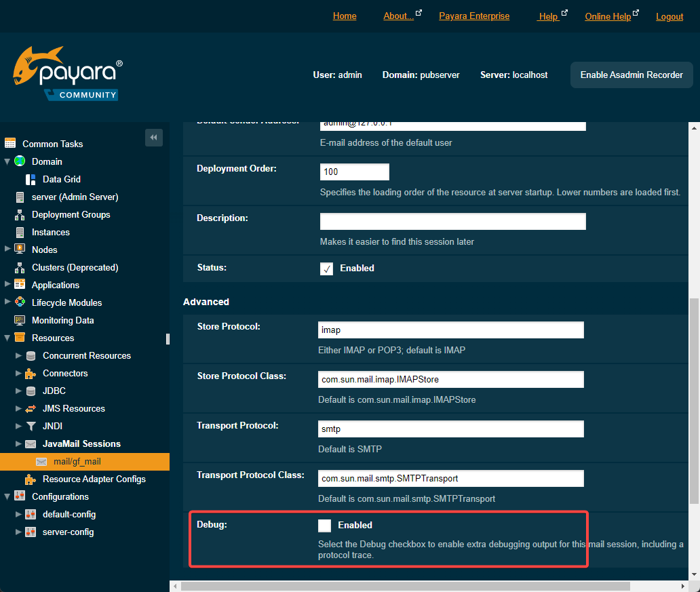Image resolution: width=700 pixels, height=592 pixels.
Task: Expand the Concurrent Resources node
Action: 18,355
